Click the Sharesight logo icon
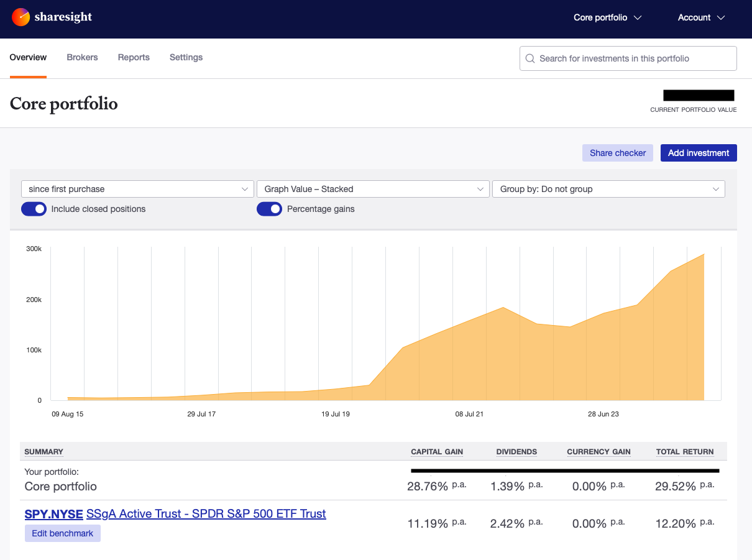The height and width of the screenshot is (560, 752). pyautogui.click(x=21, y=17)
